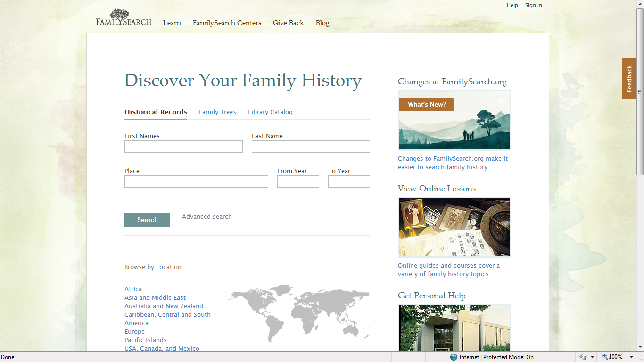Click the FamilySearch tree logo
Viewport: 644px width, 362px height.
point(124,17)
